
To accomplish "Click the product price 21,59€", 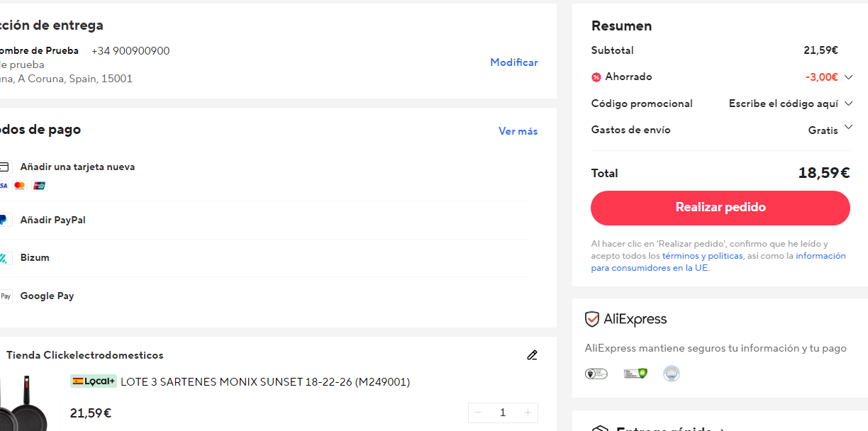I will 91,413.
